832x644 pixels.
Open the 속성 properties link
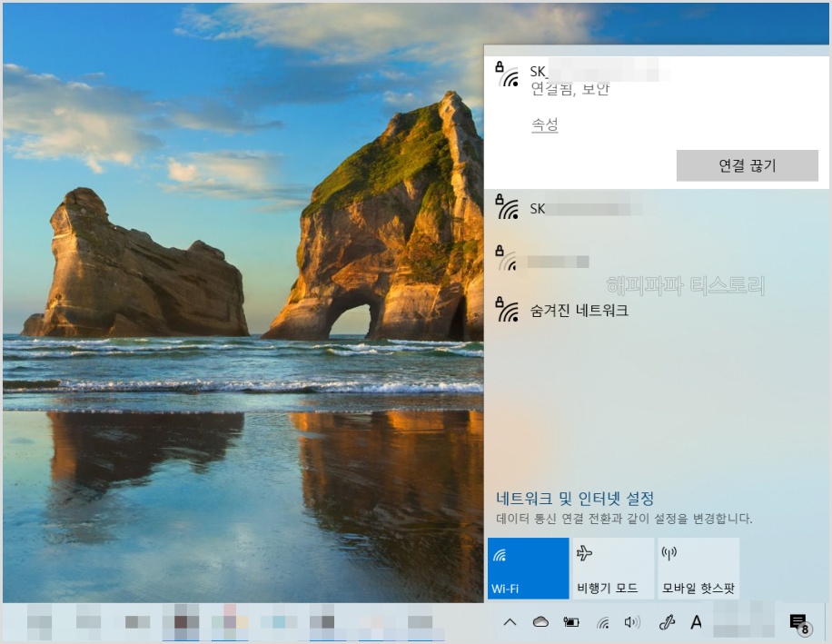coord(544,124)
